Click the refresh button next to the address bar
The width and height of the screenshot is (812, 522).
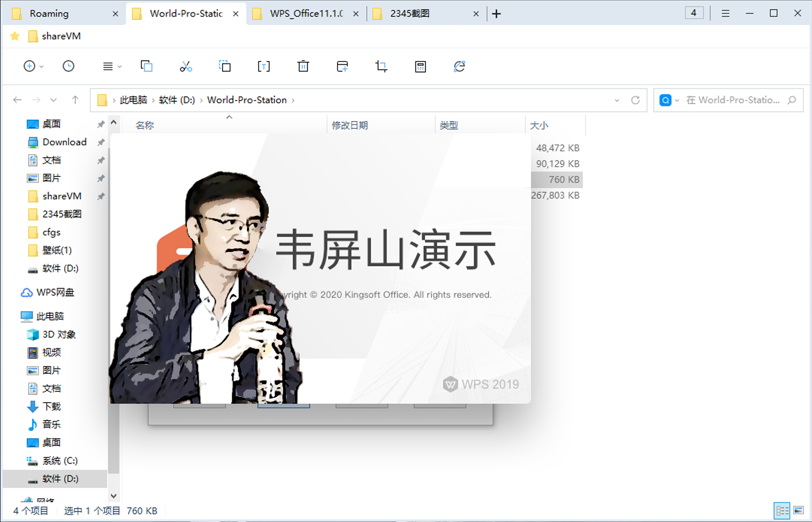point(635,99)
